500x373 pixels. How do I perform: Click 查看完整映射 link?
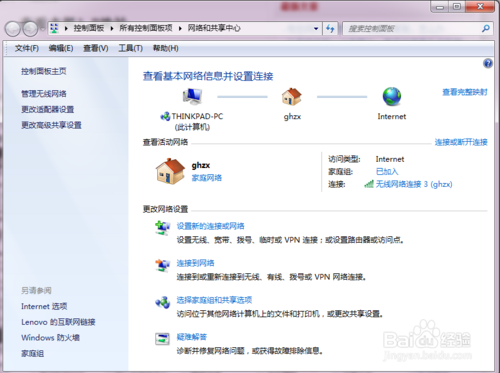coord(465,92)
